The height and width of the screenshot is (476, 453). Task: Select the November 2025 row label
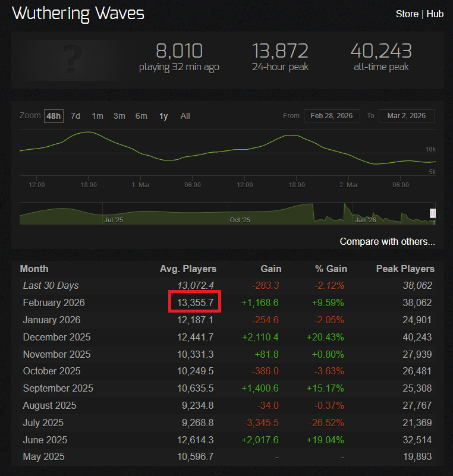click(57, 354)
